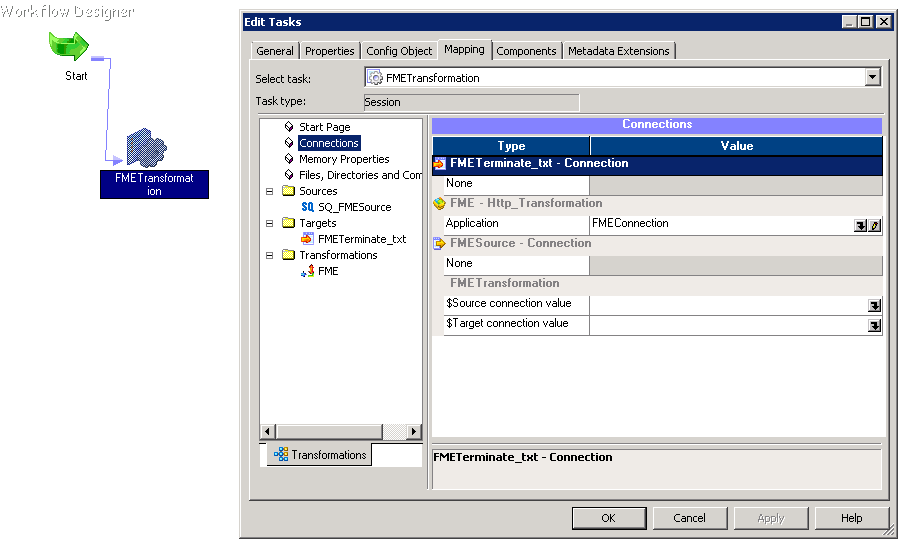
Task: Open $Target connection value arrow button
Action: pos(875,325)
